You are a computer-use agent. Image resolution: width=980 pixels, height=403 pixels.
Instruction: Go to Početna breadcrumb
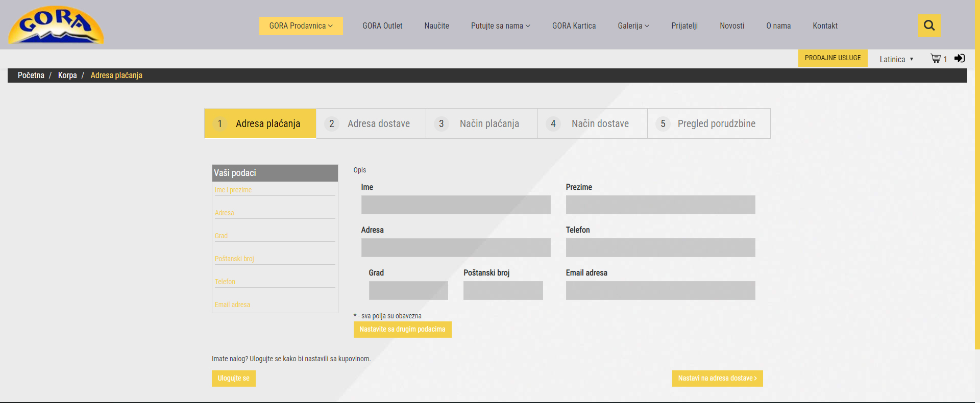(31, 75)
